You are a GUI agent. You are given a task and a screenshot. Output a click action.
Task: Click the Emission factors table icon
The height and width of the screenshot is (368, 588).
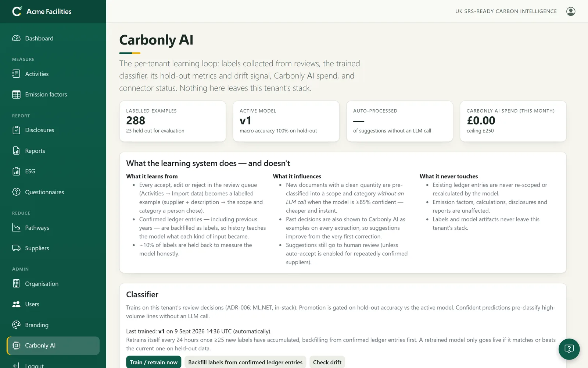click(16, 95)
